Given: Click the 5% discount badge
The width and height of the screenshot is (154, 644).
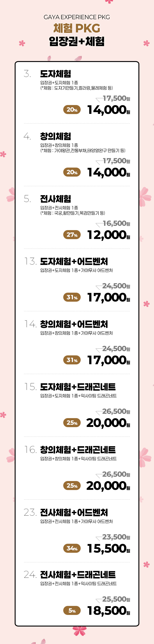Looking at the screenshot, I should (72, 611).
